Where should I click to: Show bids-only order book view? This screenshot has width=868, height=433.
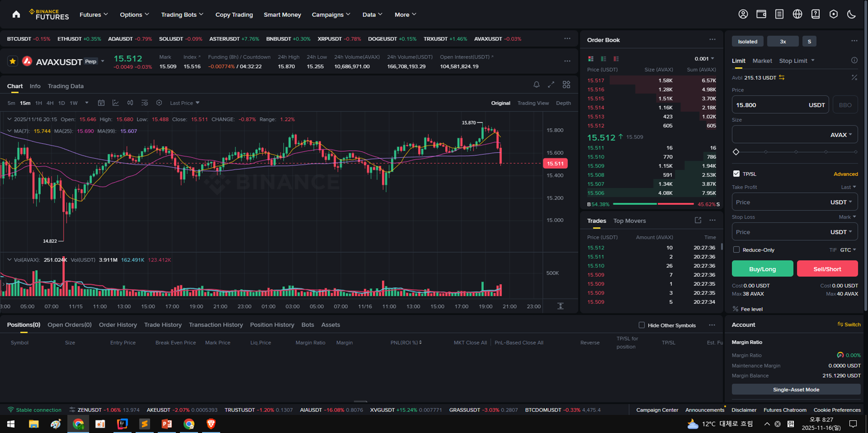pyautogui.click(x=604, y=59)
